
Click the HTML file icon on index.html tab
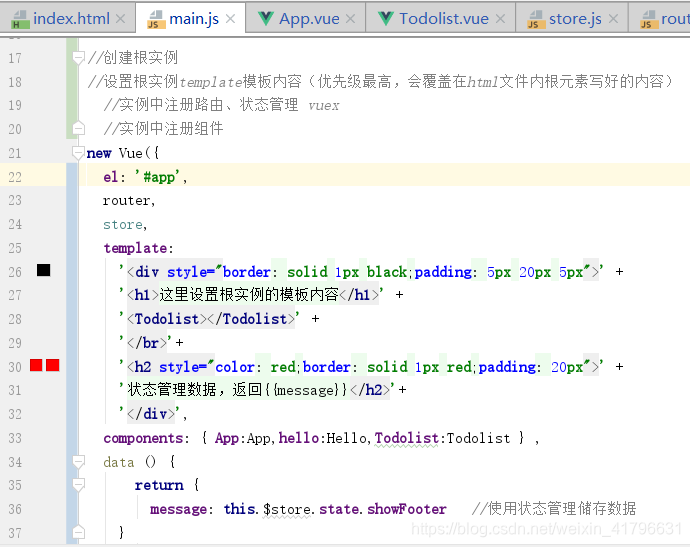click(20, 20)
